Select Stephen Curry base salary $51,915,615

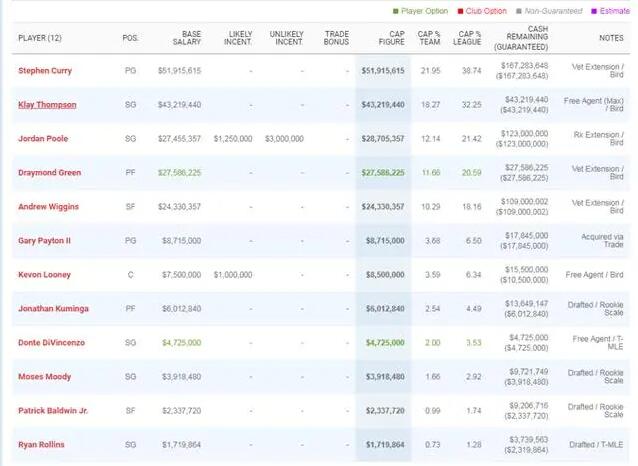179,71
